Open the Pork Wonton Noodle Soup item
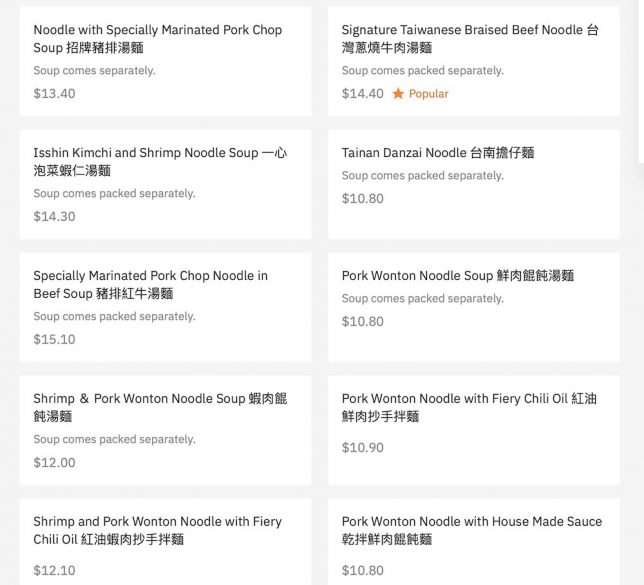The height and width of the screenshot is (585, 644). [458, 276]
